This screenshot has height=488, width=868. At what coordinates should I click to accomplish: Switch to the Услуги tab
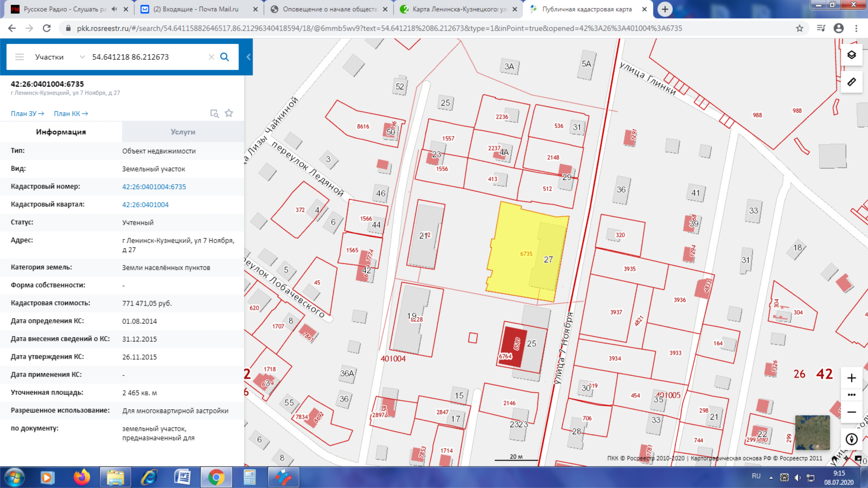[183, 132]
